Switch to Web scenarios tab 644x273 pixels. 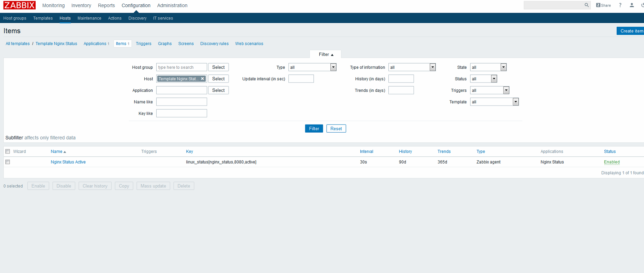click(249, 44)
